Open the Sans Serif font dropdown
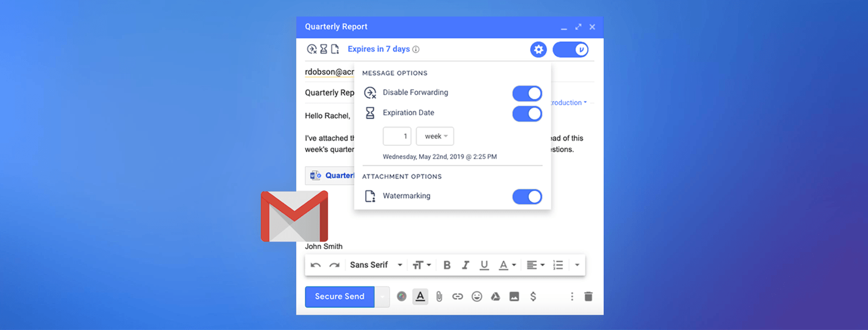This screenshot has height=330, width=868. point(376,265)
